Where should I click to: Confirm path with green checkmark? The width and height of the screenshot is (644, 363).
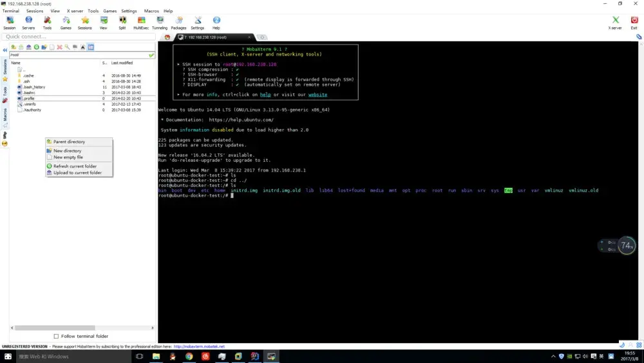click(x=151, y=55)
